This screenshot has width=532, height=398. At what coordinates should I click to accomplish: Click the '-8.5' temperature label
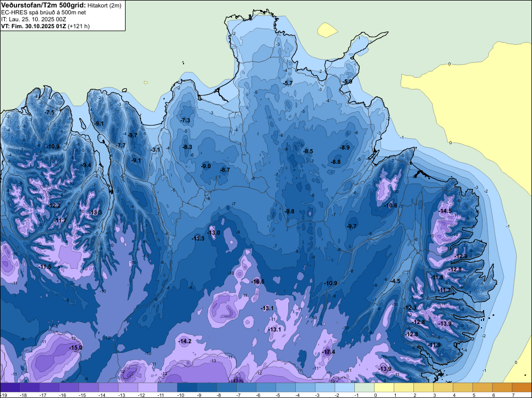[x=308, y=151]
